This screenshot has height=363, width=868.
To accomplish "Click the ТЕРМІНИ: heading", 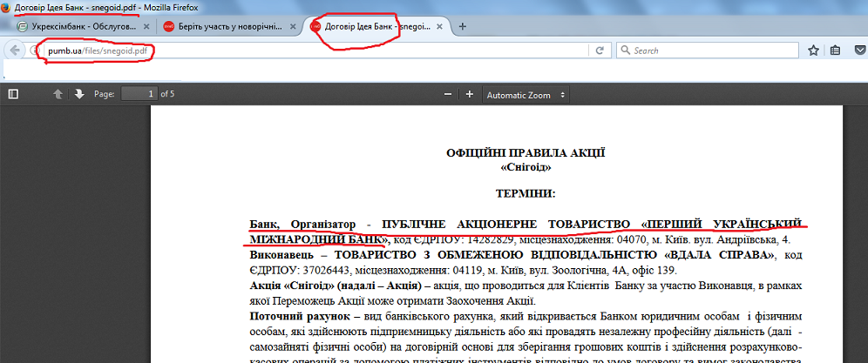I will click(526, 193).
